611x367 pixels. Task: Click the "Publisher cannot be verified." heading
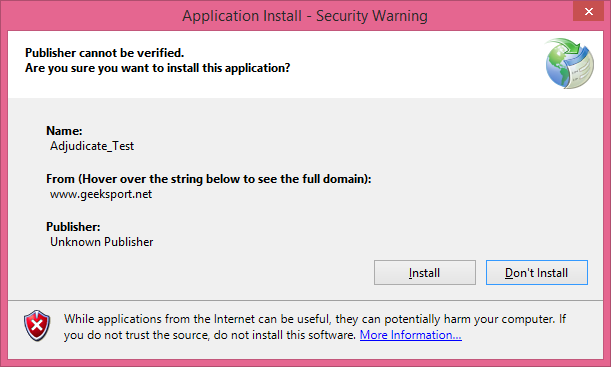pos(104,53)
